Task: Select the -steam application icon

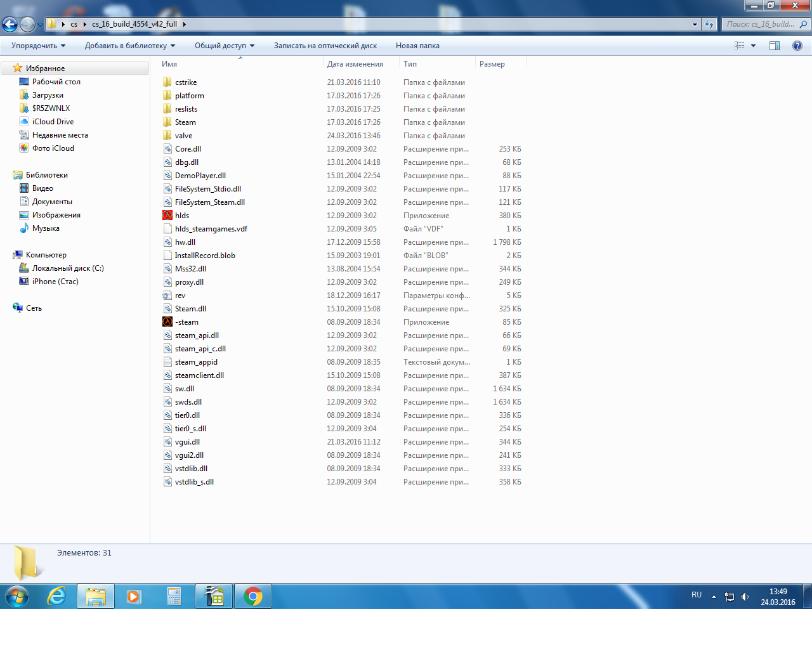Action: [x=167, y=322]
